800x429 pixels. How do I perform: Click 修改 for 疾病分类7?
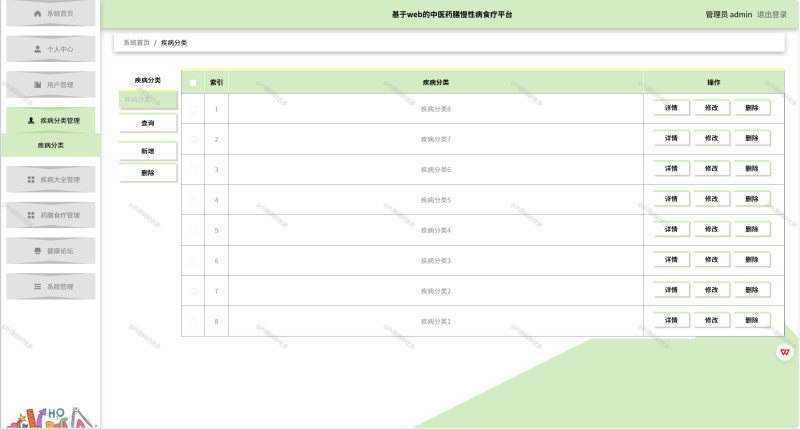(x=711, y=138)
